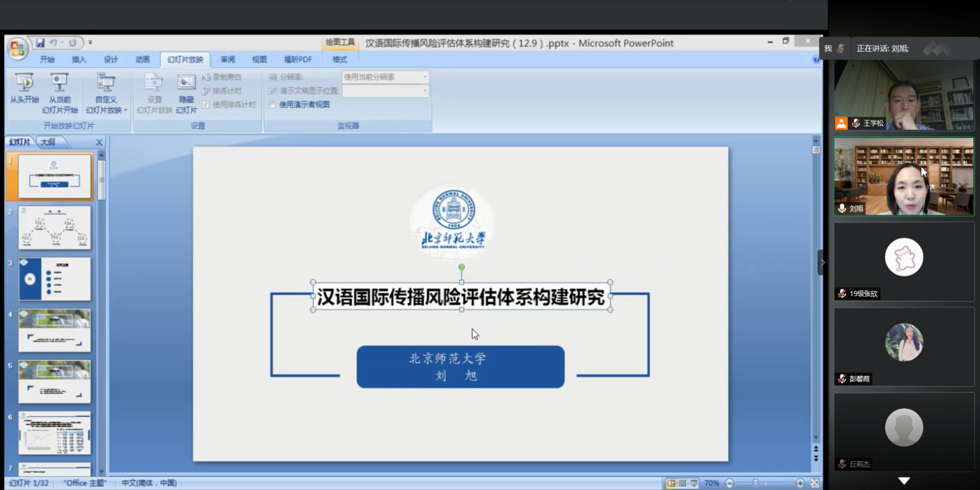Viewport: 980px width, 490px height.
Task: Click the round Office button
Action: 17,49
